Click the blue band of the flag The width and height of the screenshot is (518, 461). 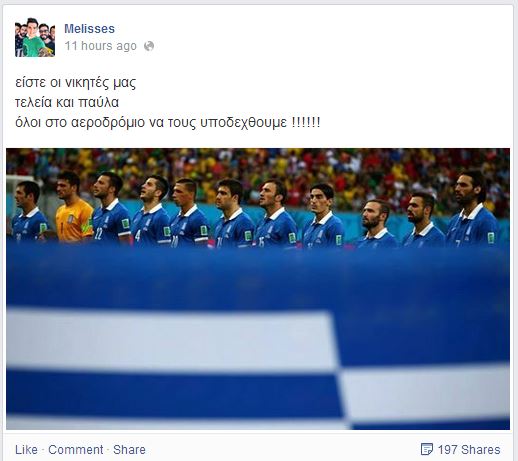pyautogui.click(x=258, y=277)
